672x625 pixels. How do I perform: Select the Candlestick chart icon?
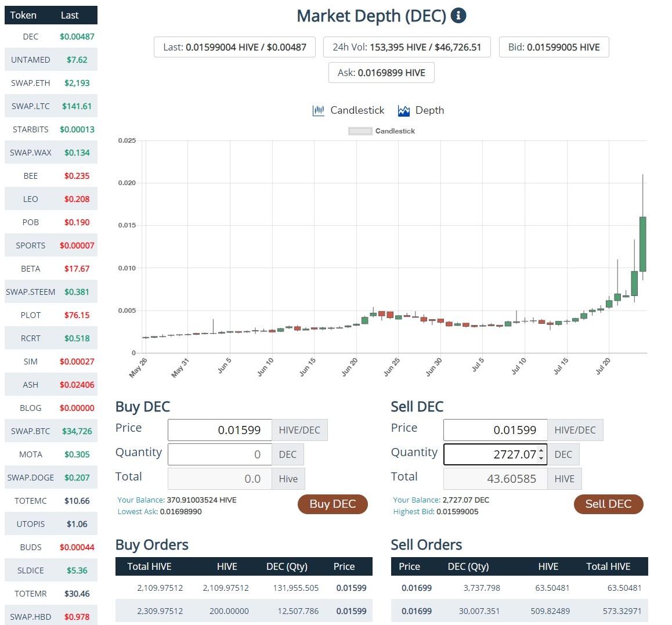(318, 111)
